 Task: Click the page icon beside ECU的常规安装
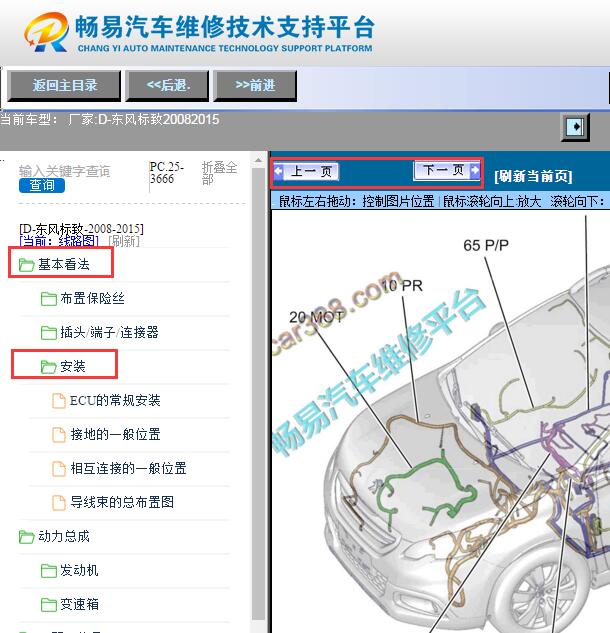tap(59, 401)
